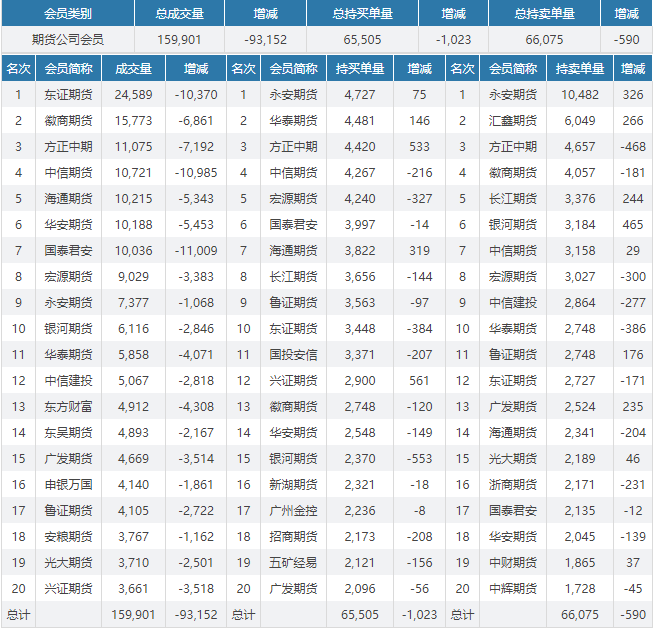Screen dimensions: 654x631
Task: Click the -10,370 change value
Action: [196, 95]
